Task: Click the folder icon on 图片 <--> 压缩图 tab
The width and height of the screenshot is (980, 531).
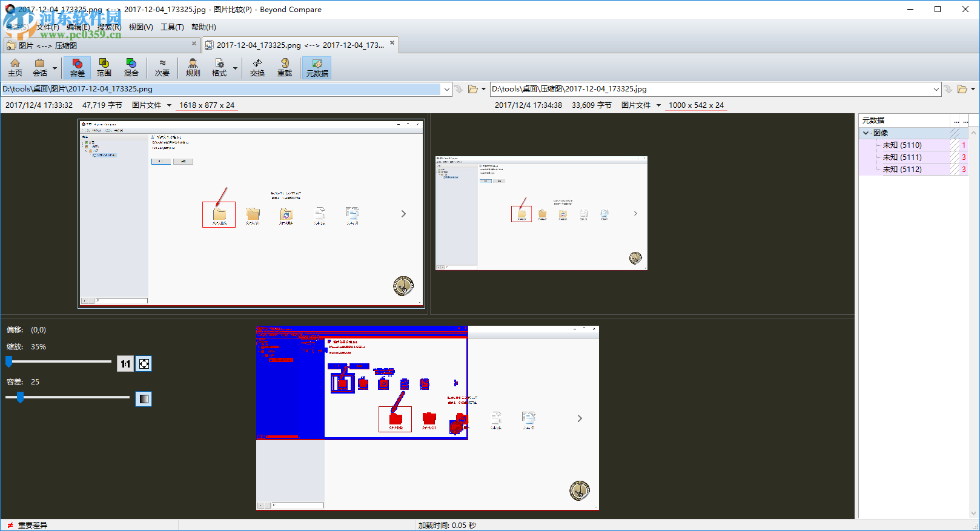Action: click(x=11, y=45)
